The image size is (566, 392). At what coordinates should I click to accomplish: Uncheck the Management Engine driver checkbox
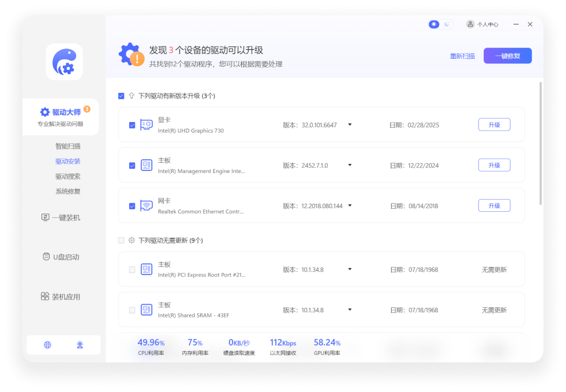point(132,165)
